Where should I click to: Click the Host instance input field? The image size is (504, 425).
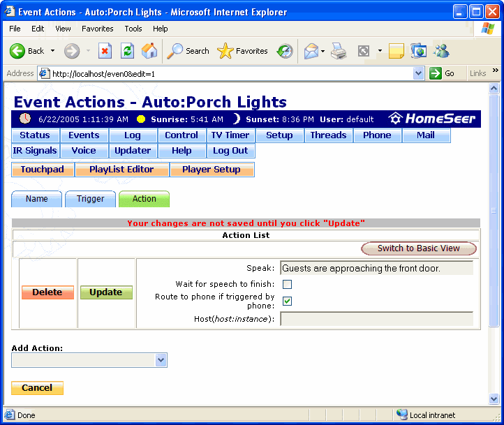click(x=376, y=319)
